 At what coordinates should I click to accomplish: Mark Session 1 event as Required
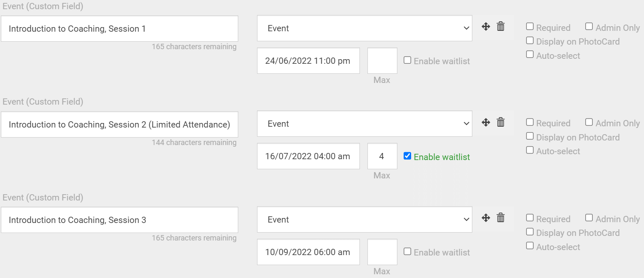530,27
